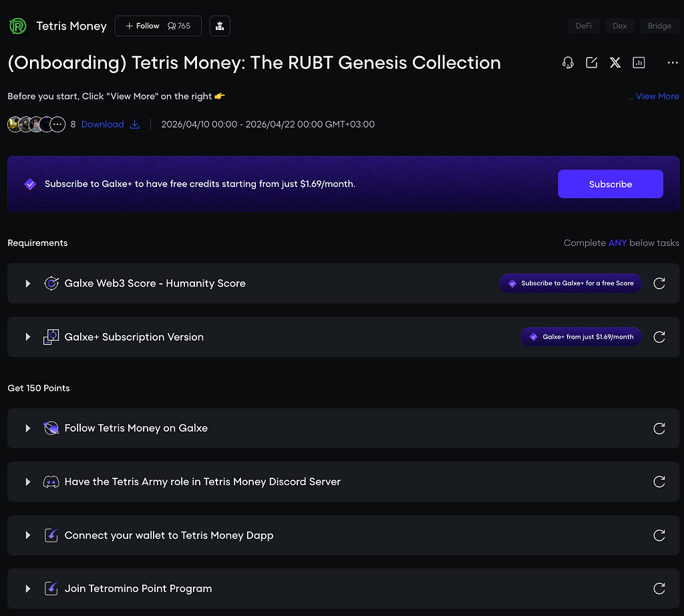684x616 pixels.
Task: Share campaign on X (Twitter)
Action: coord(615,63)
